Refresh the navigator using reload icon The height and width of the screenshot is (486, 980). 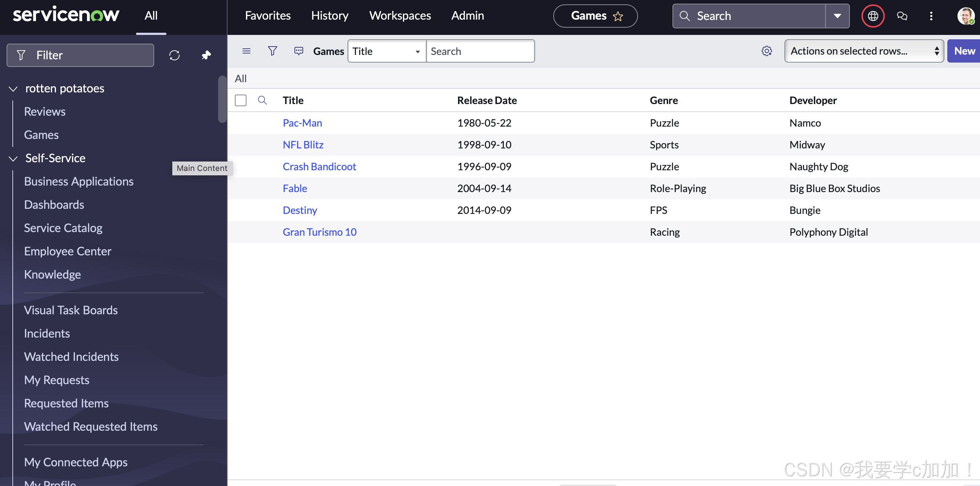tap(174, 55)
